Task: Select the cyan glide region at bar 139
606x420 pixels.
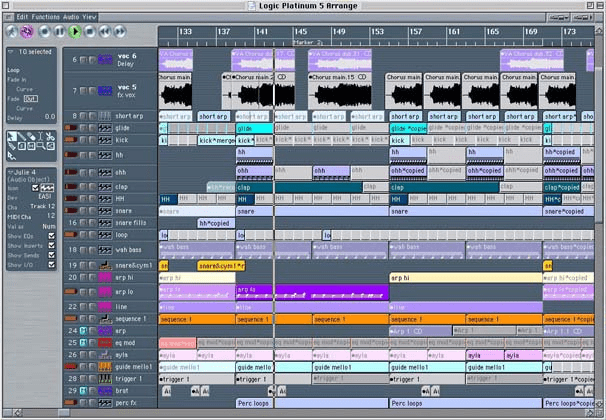Action: 254,128
